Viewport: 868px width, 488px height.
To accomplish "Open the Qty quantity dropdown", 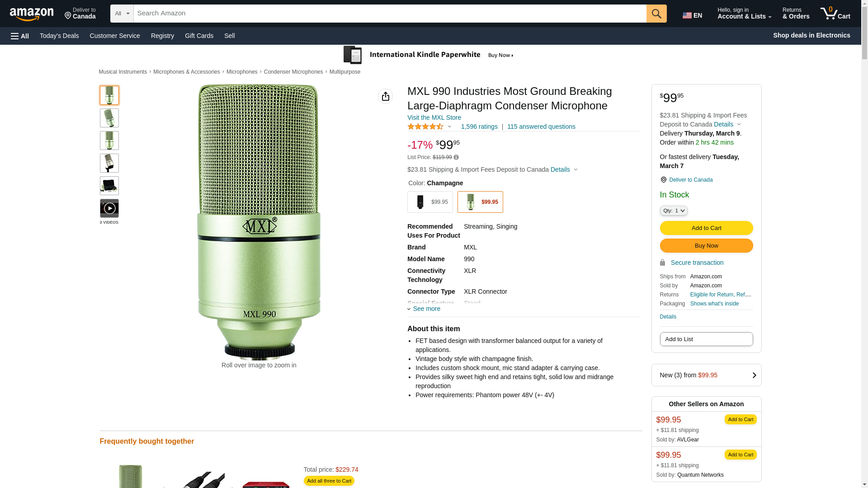I will [x=674, y=211].
